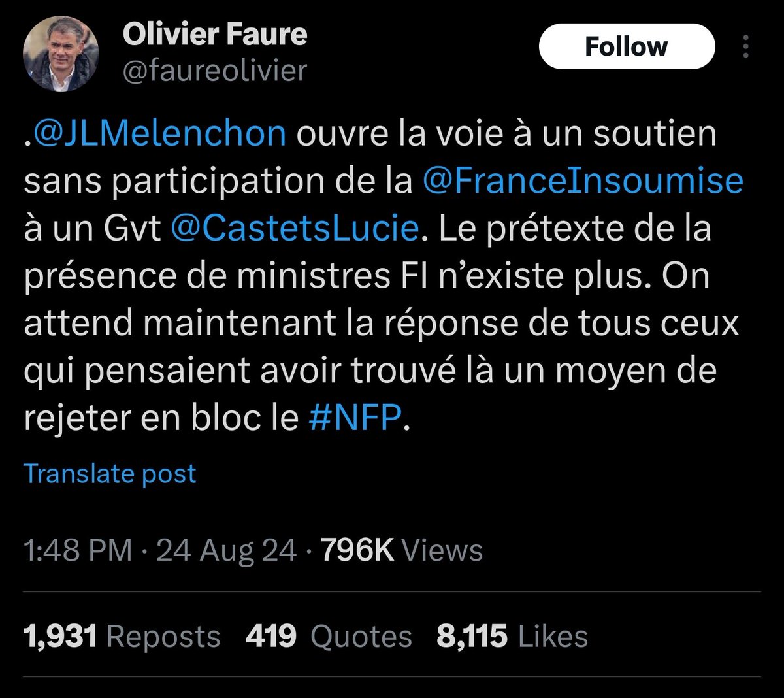
Task: Click the 796K view count number
Action: point(357,550)
